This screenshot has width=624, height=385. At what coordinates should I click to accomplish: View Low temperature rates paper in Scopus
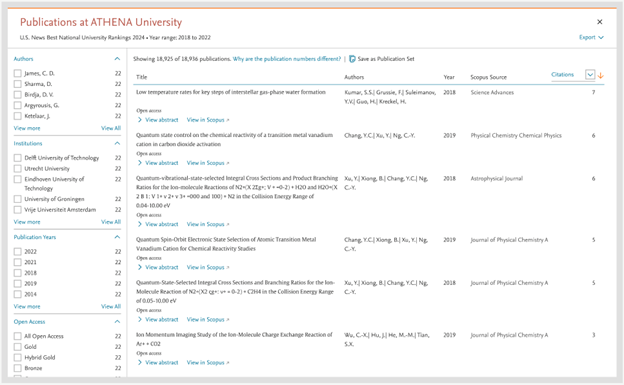point(208,120)
